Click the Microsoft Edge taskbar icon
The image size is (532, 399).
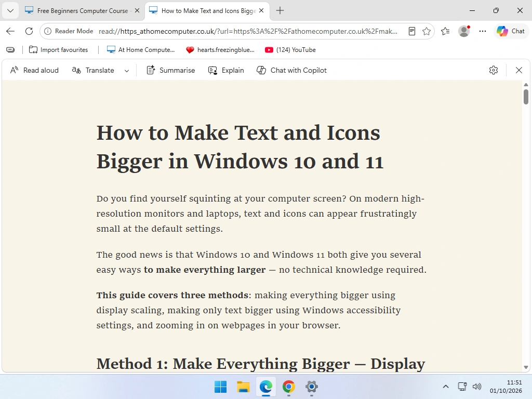(x=266, y=387)
